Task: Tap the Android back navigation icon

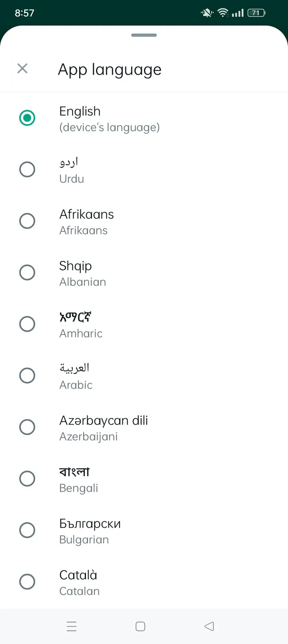Action: (x=209, y=626)
